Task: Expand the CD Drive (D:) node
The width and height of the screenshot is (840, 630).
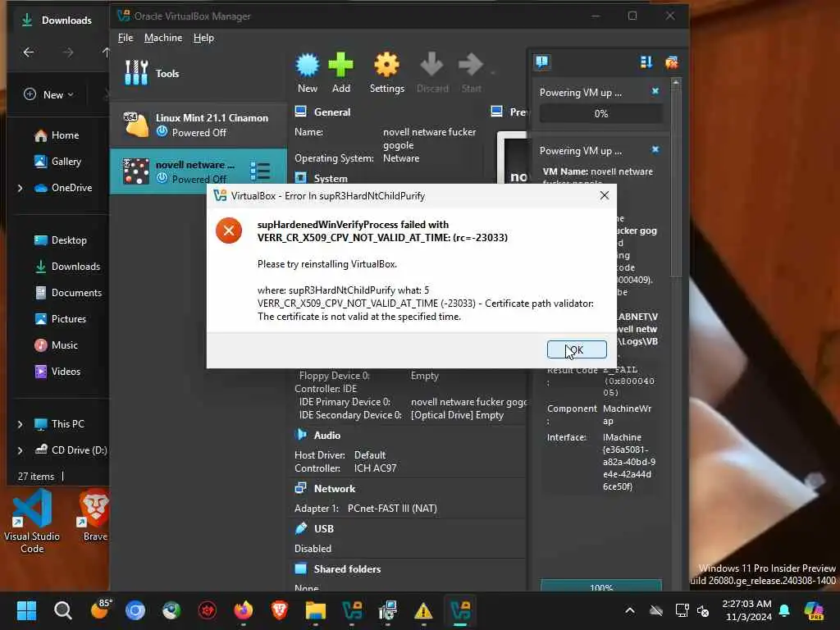Action: (x=20, y=450)
